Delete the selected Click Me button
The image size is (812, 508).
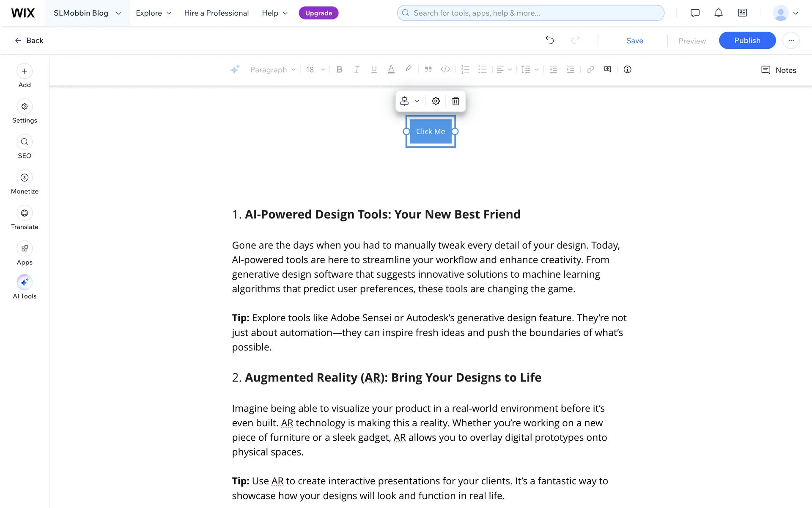coord(455,101)
